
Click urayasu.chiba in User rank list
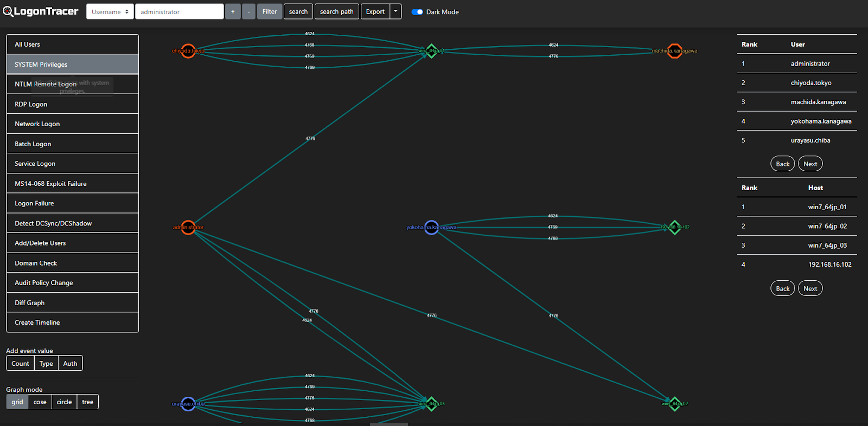[810, 140]
